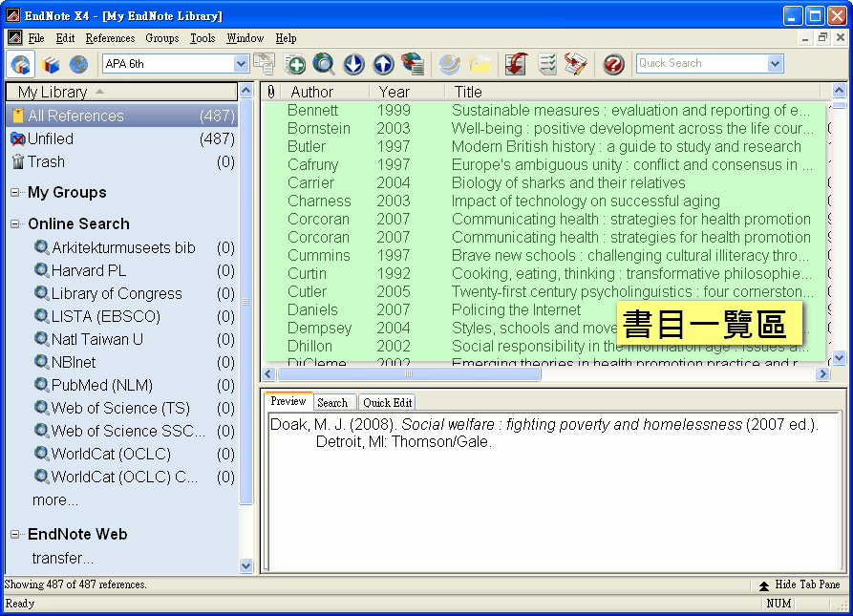
Task: Click the Find Full Text icon
Action: tap(413, 64)
